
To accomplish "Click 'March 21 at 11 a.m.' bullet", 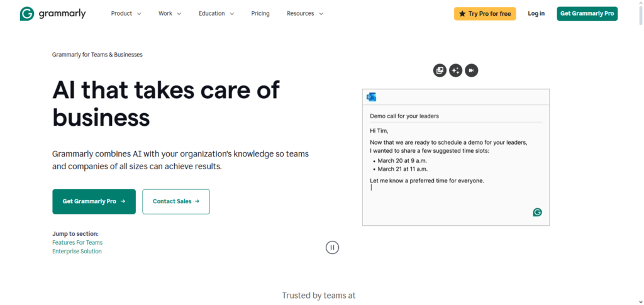I will (402, 169).
